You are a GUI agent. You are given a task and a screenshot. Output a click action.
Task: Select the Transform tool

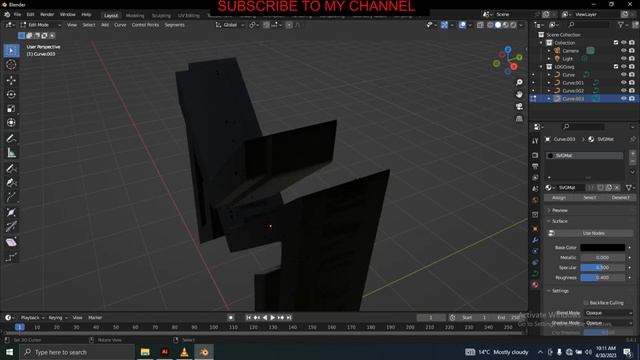tap(11, 122)
